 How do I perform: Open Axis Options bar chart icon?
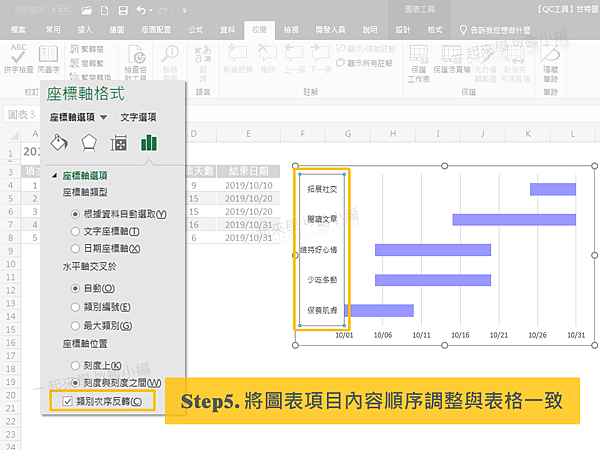click(x=149, y=143)
